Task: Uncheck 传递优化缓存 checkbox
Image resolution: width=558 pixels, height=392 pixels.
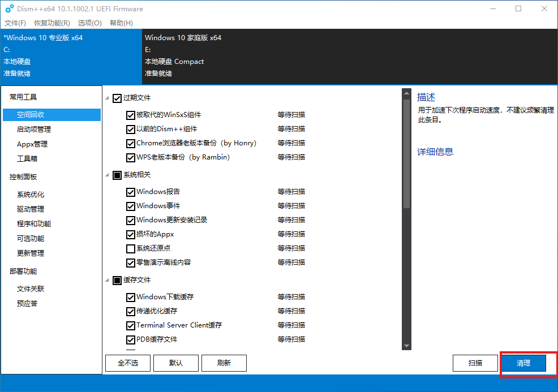Action: point(131,311)
